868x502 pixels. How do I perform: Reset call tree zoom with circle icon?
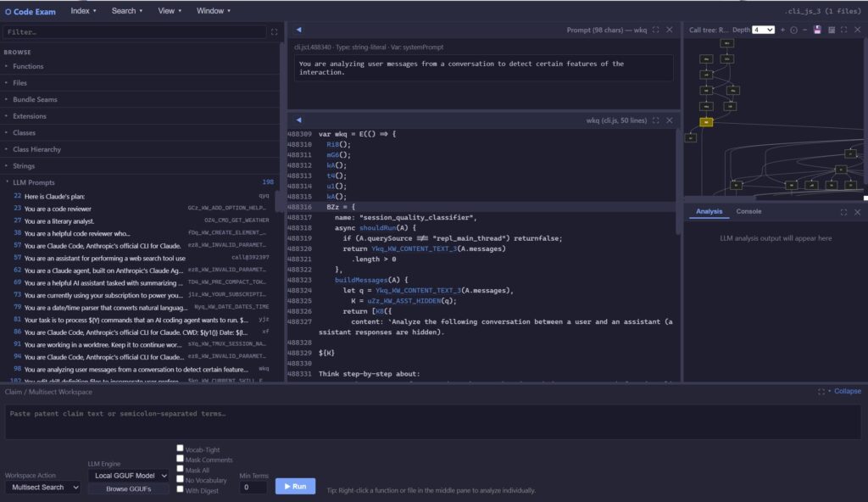[793, 30]
